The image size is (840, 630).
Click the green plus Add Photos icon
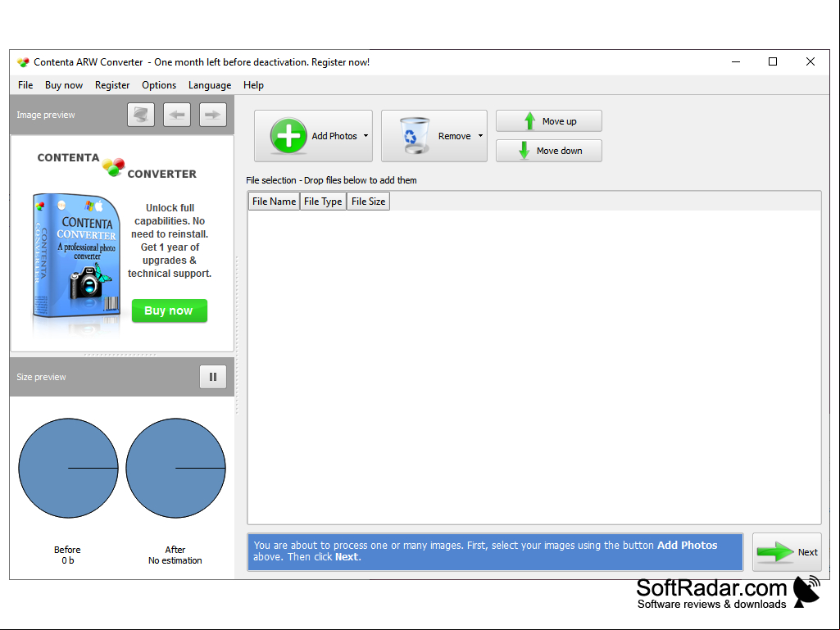[x=288, y=136]
